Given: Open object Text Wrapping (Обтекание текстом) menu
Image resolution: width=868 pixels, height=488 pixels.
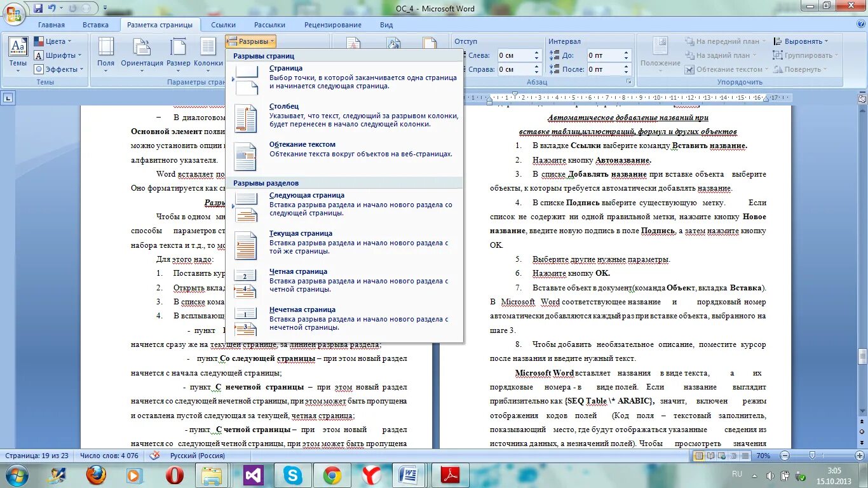Looking at the screenshot, I should point(727,69).
